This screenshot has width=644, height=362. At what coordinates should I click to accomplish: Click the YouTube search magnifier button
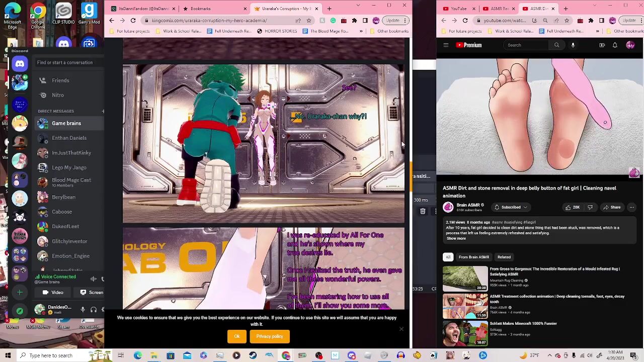(x=556, y=45)
